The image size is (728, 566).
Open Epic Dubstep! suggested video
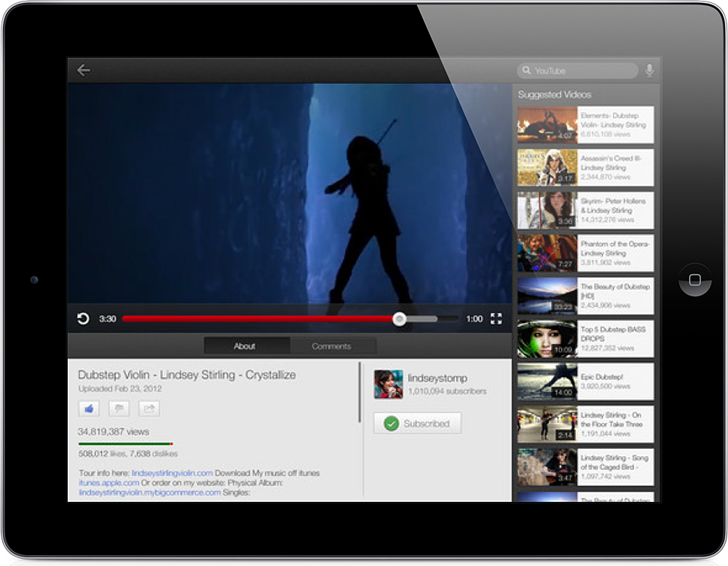(x=585, y=381)
